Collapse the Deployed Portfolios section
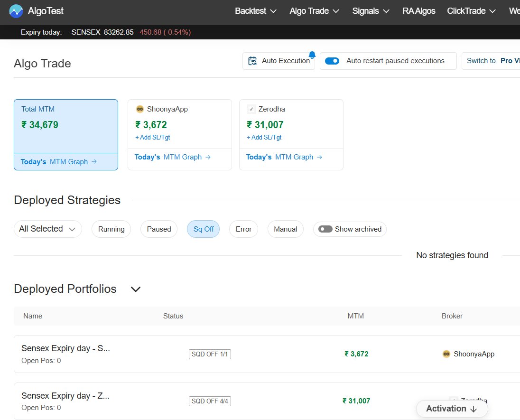 point(136,289)
